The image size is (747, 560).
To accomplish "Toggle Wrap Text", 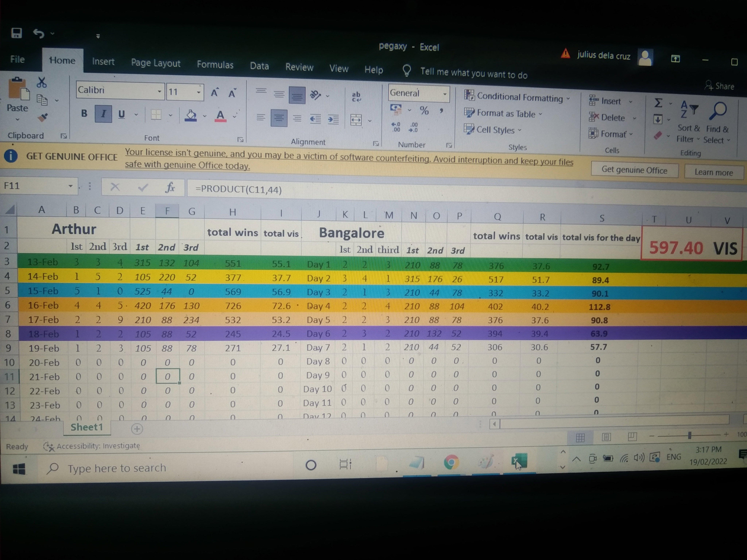I will [356, 97].
